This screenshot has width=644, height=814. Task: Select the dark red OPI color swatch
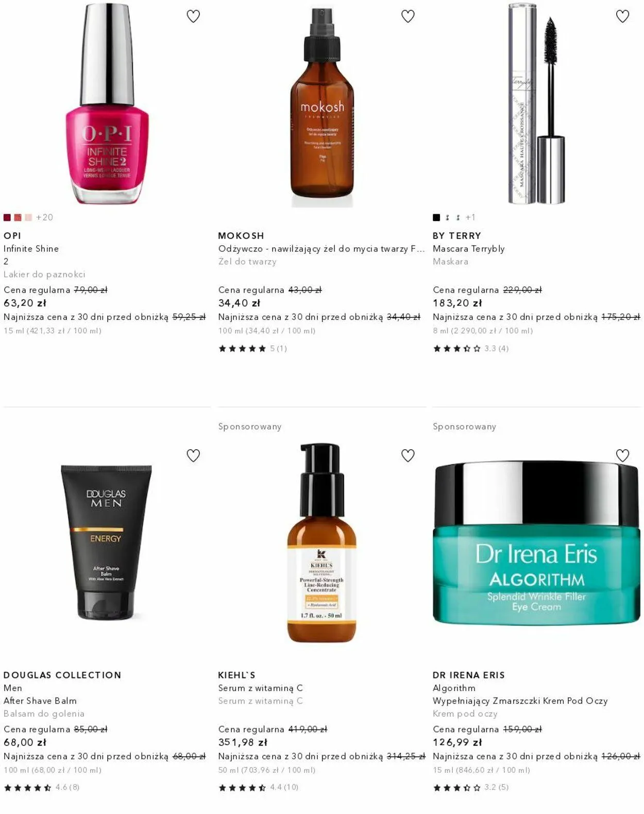pyautogui.click(x=7, y=217)
